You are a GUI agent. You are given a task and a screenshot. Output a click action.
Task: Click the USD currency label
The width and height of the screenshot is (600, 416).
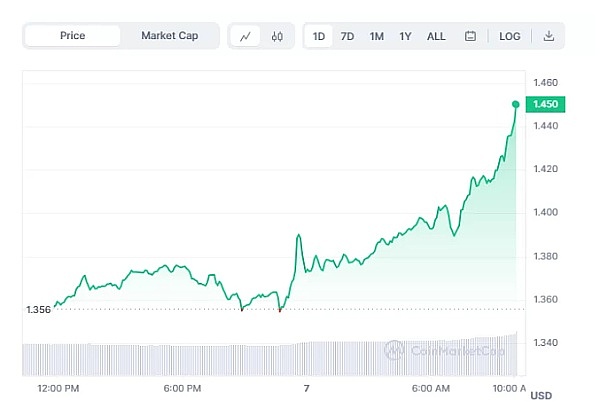[541, 397]
